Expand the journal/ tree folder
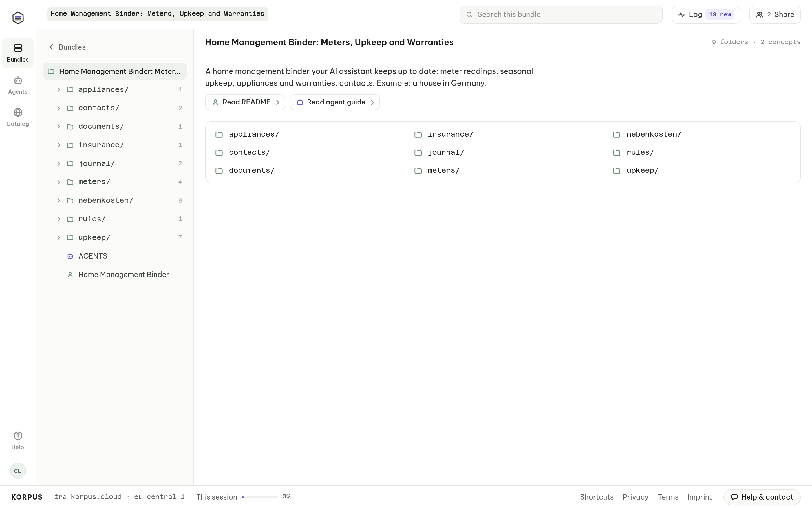This screenshot has height=508, width=812. tap(59, 164)
